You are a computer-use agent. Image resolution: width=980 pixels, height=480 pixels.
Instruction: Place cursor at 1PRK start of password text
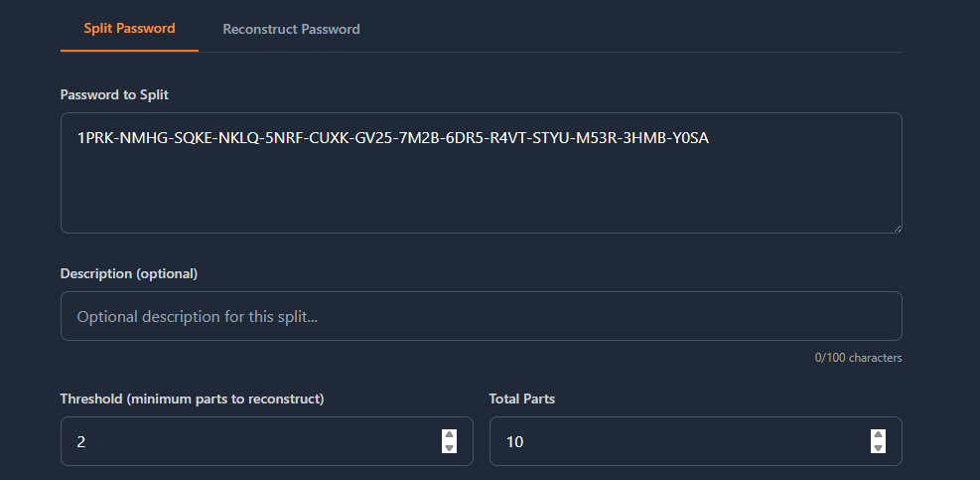click(x=77, y=137)
